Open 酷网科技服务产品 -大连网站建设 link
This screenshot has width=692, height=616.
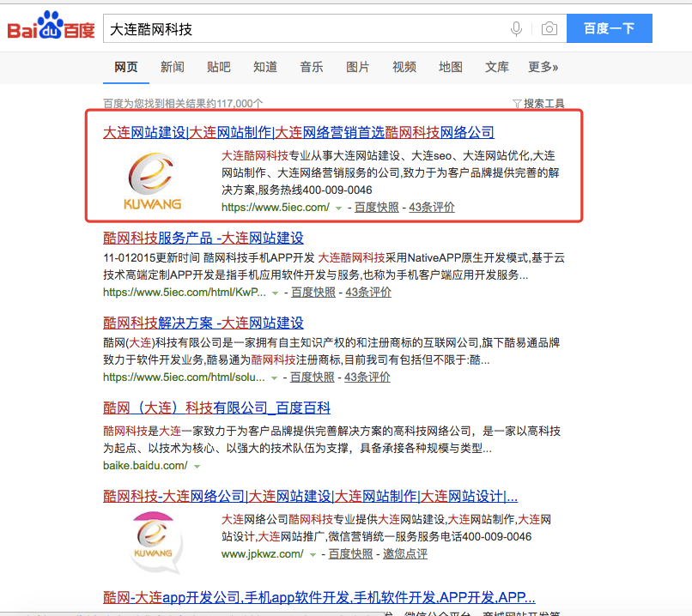click(x=203, y=239)
